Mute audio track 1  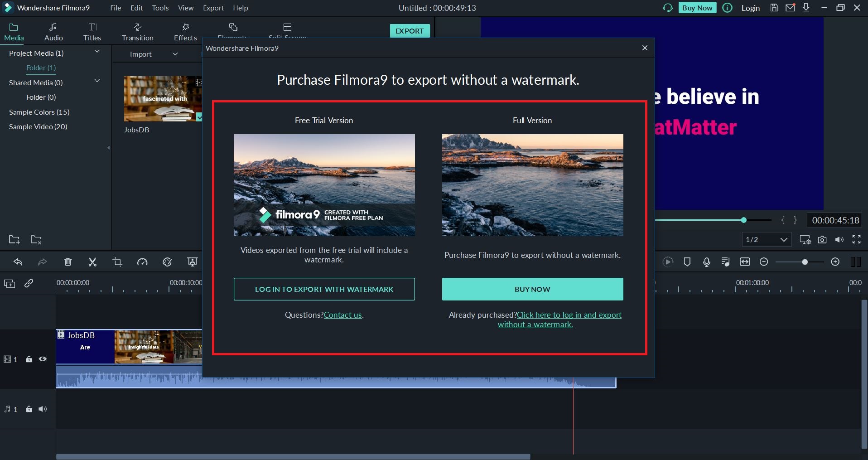tap(43, 409)
